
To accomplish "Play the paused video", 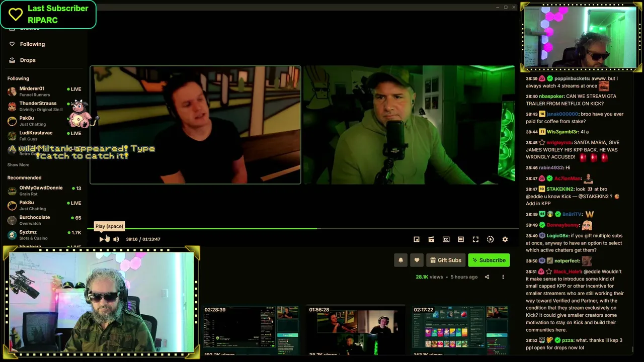I will [x=102, y=239].
